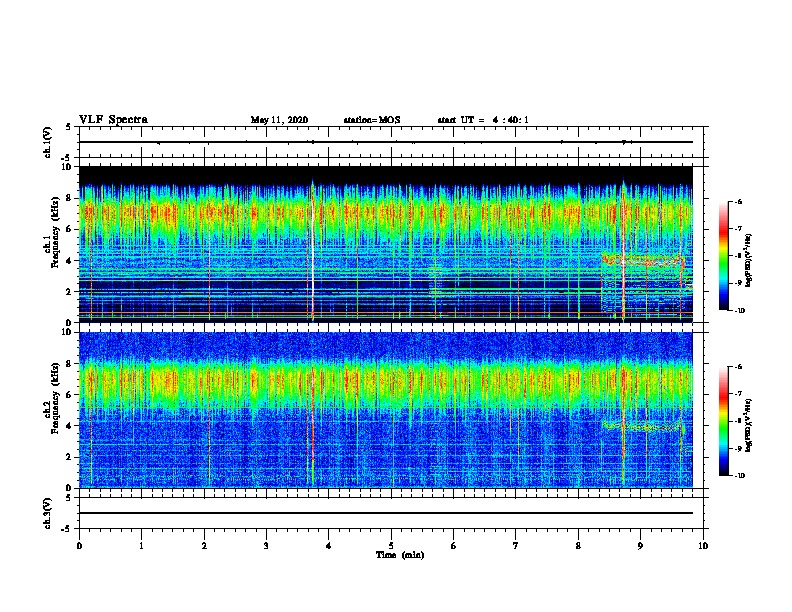Click time axis tick label "7"
The height and width of the screenshot is (612, 792).
click(x=516, y=546)
